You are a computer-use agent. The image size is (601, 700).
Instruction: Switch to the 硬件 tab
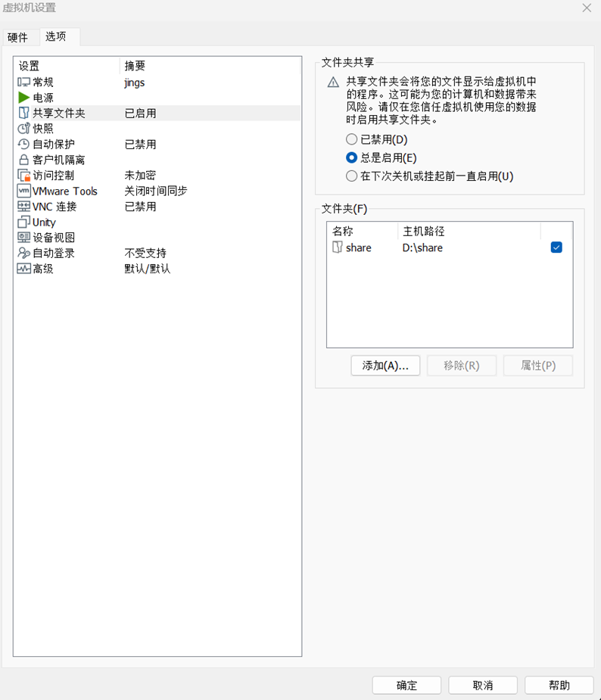click(17, 37)
